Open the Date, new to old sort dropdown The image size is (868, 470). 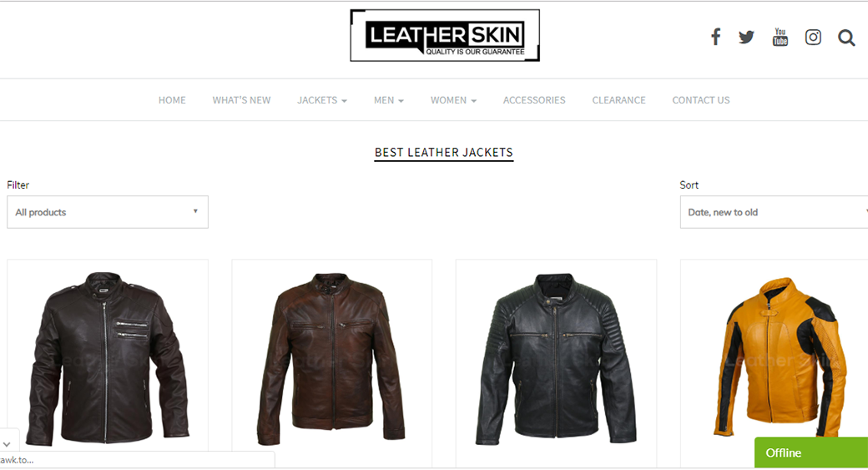pos(774,212)
